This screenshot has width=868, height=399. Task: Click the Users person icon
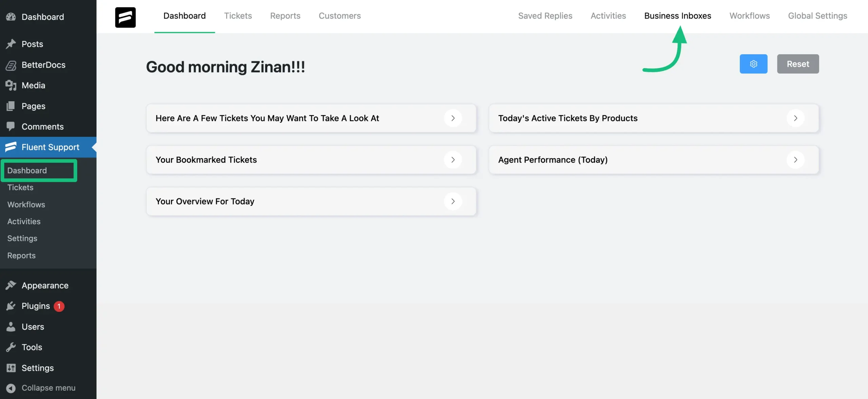click(x=11, y=327)
